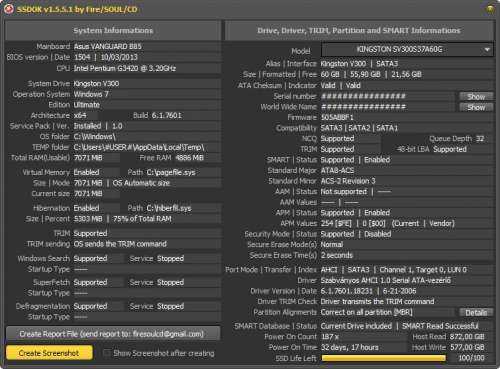Screen dimensions: 500x369
Task: Click the 48-bit LBA Supported value
Action: 450,149
